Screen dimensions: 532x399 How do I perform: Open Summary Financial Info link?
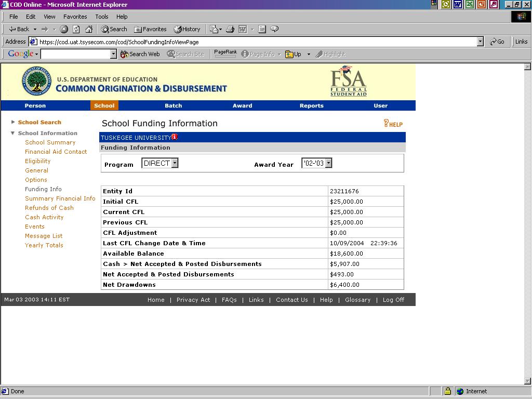(x=60, y=198)
